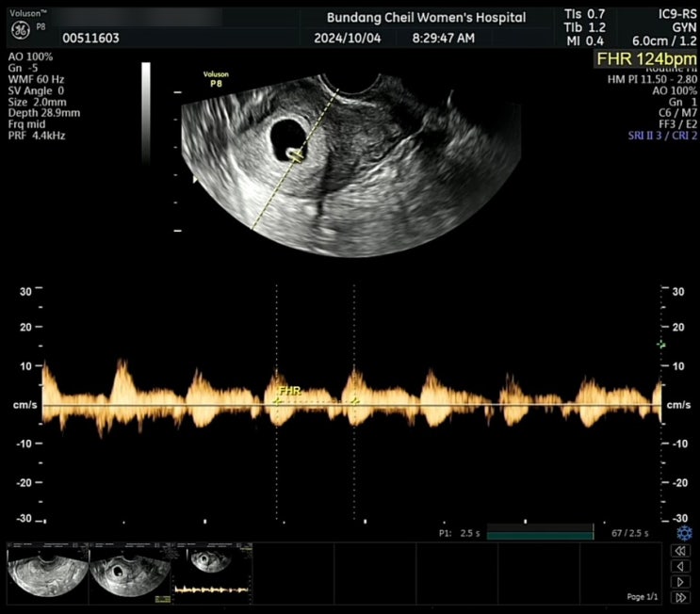Click the freeze snowflake icon
The image size is (700, 614).
[684, 533]
